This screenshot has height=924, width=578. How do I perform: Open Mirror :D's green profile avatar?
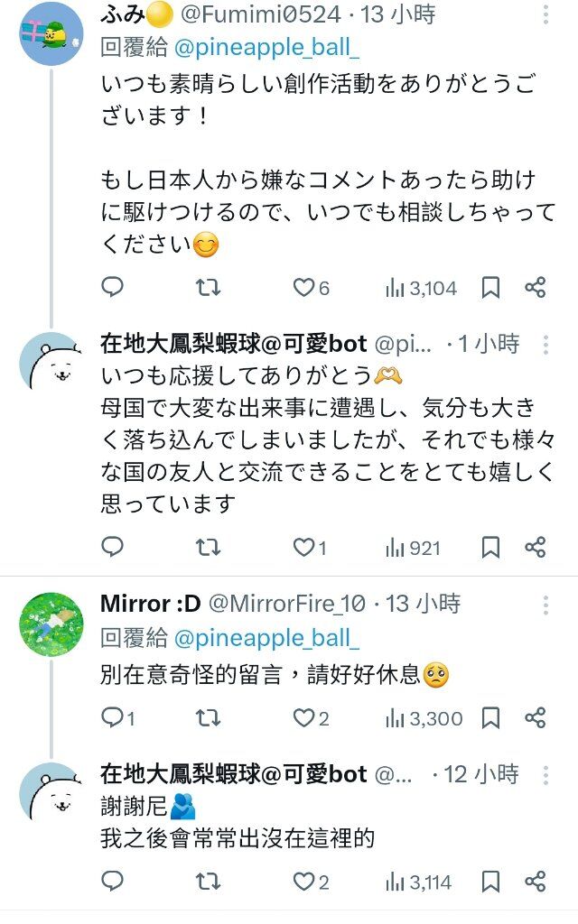tap(51, 624)
